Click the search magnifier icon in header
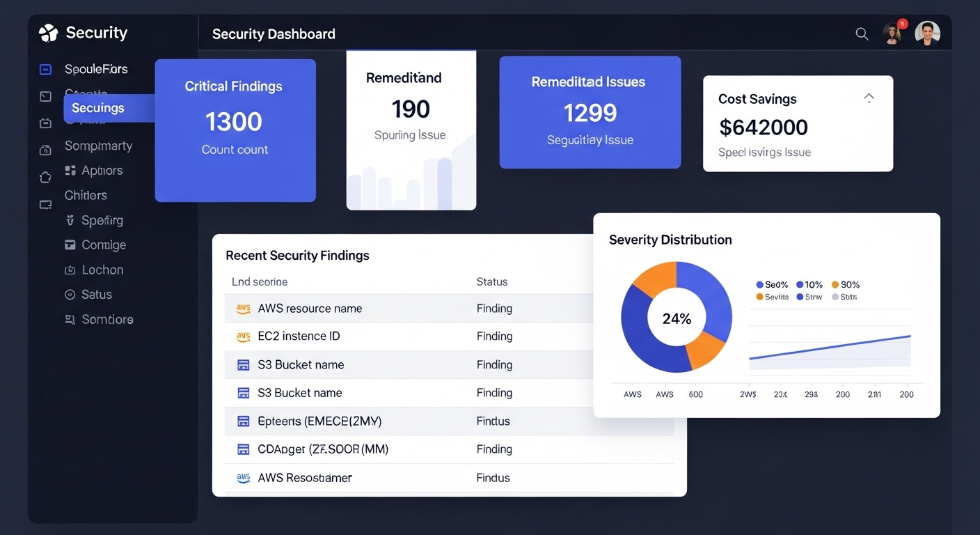The width and height of the screenshot is (980, 535). (862, 33)
